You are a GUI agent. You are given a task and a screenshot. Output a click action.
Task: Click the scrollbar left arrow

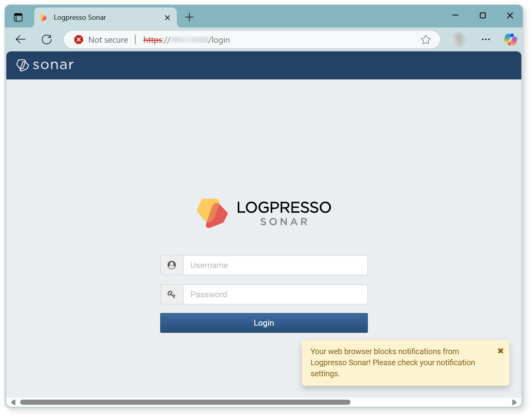[13, 402]
